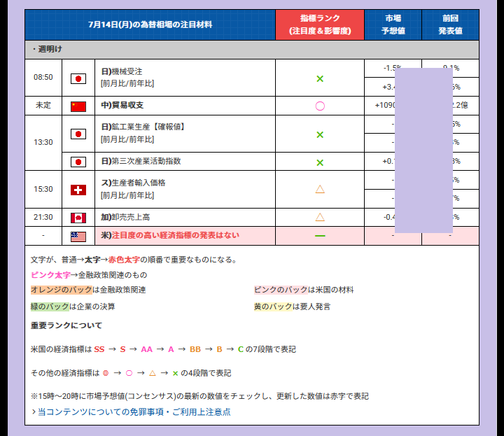Click the orange triangle symbol in legend
Image resolution: width=504 pixels, height=436 pixels.
point(153,373)
